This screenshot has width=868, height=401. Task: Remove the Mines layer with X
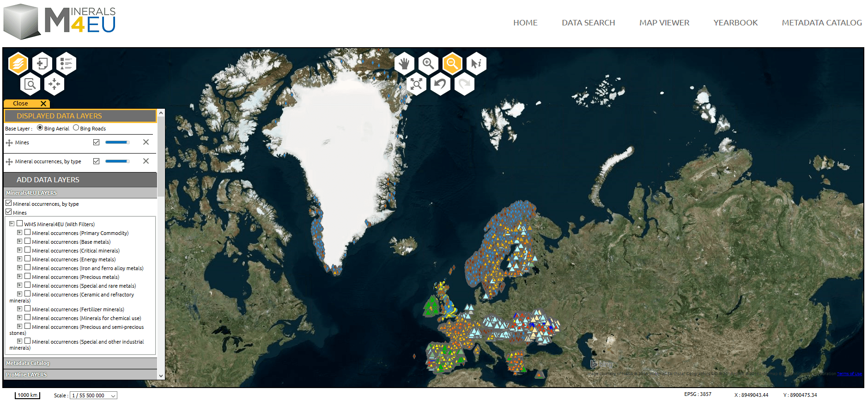146,142
